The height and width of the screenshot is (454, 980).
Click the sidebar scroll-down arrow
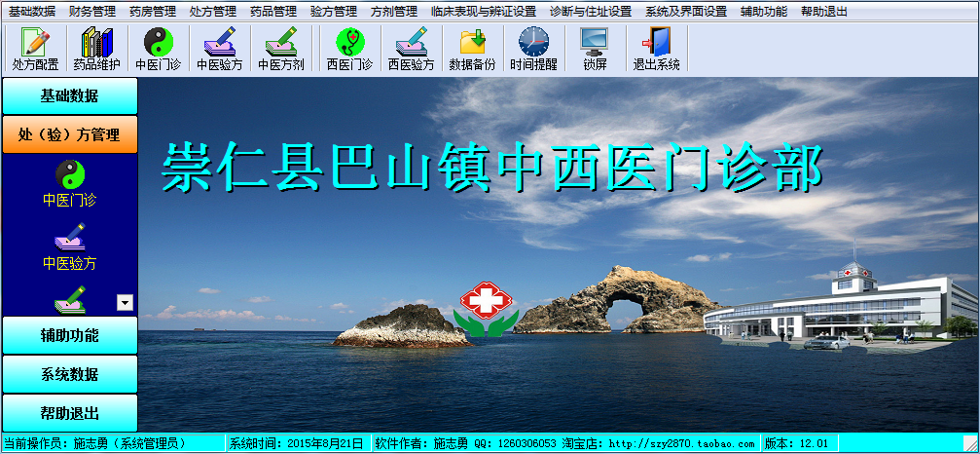(x=125, y=303)
